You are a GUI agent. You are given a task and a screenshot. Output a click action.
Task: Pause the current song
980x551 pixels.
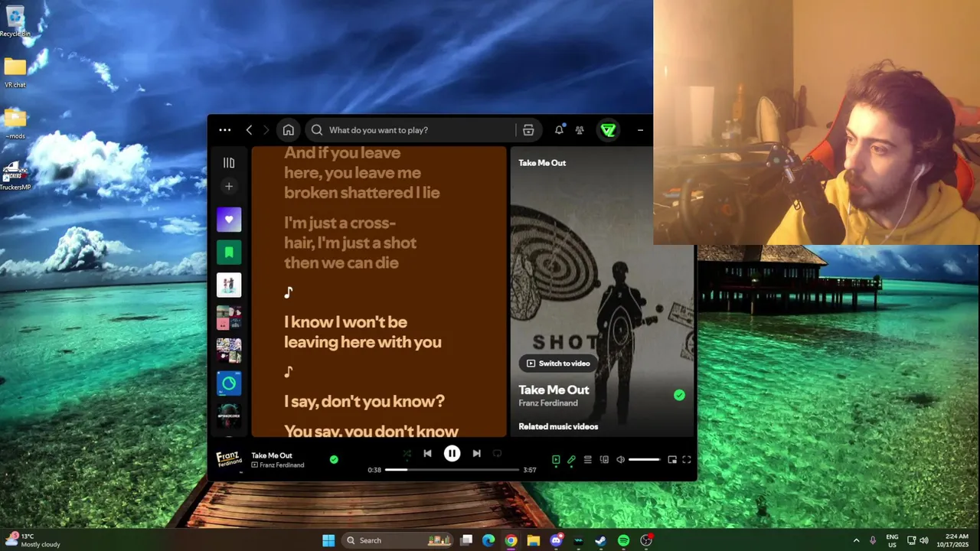(452, 454)
